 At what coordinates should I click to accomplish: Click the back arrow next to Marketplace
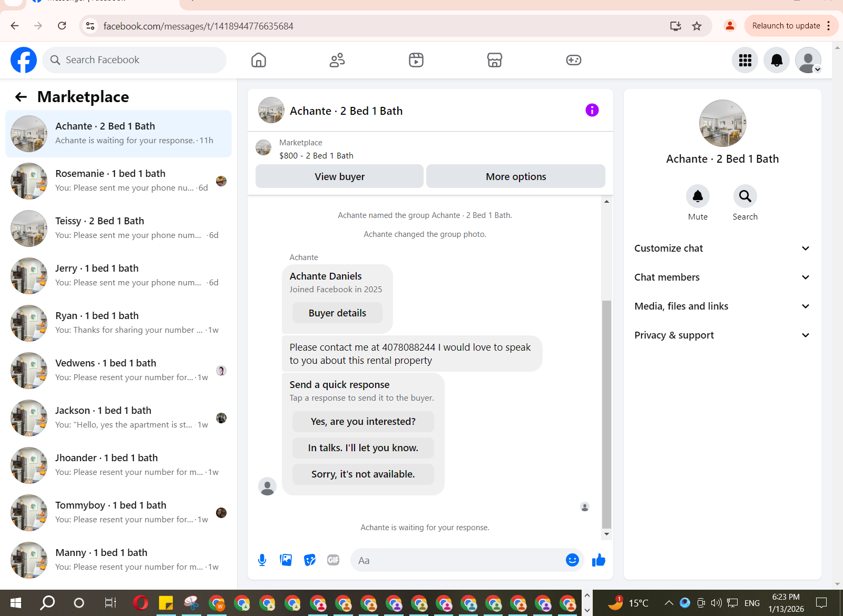[x=21, y=97]
